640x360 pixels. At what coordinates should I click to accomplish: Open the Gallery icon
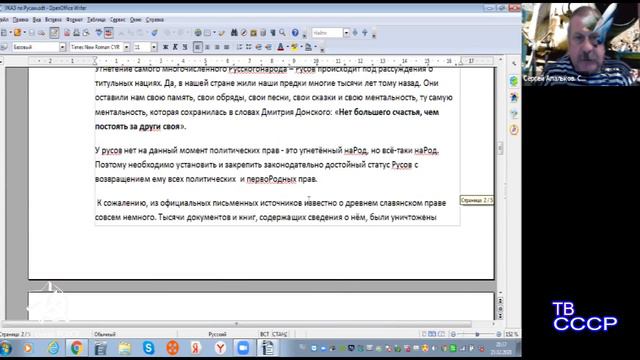point(253,33)
